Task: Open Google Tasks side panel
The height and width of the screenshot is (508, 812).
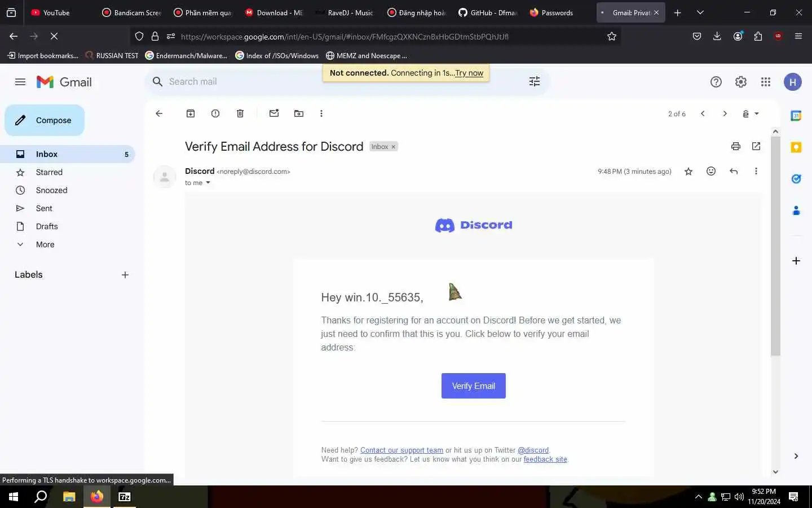Action: click(796, 179)
